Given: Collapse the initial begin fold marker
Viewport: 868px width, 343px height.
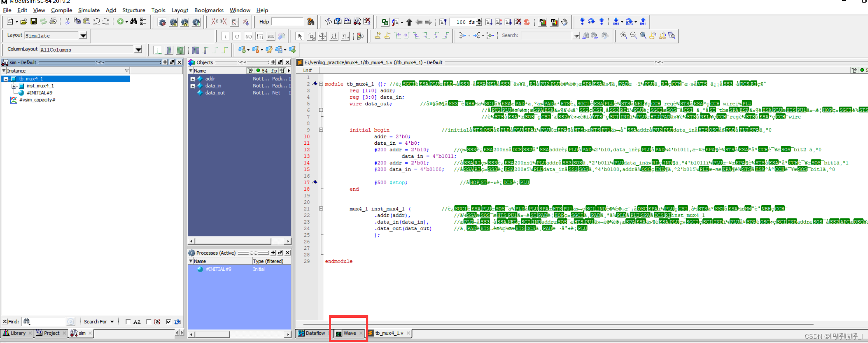Looking at the screenshot, I should tap(321, 130).
